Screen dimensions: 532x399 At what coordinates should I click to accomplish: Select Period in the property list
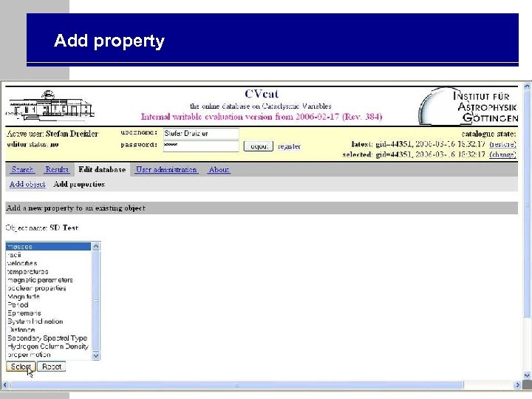(x=49, y=304)
